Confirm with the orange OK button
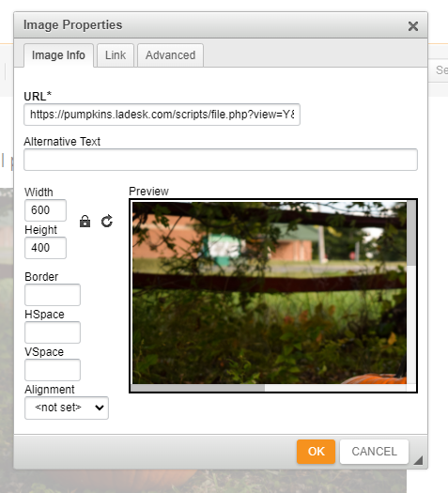Image resolution: width=448 pixels, height=493 pixels. point(316,452)
